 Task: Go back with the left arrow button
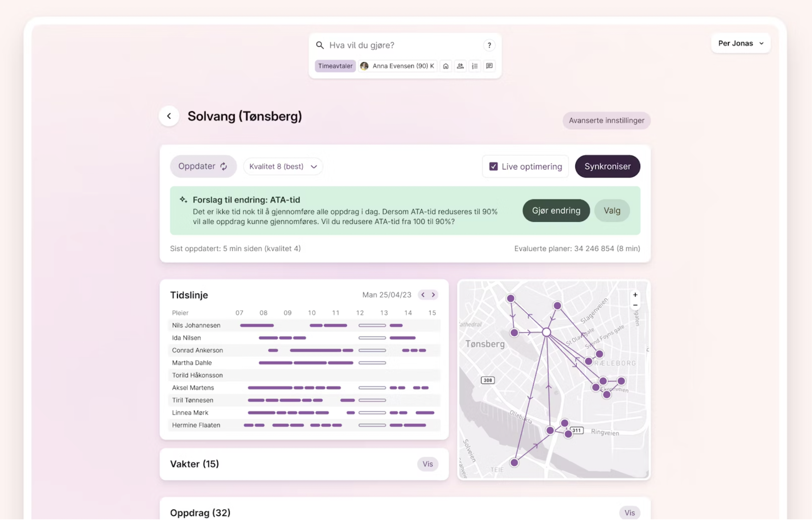point(169,116)
